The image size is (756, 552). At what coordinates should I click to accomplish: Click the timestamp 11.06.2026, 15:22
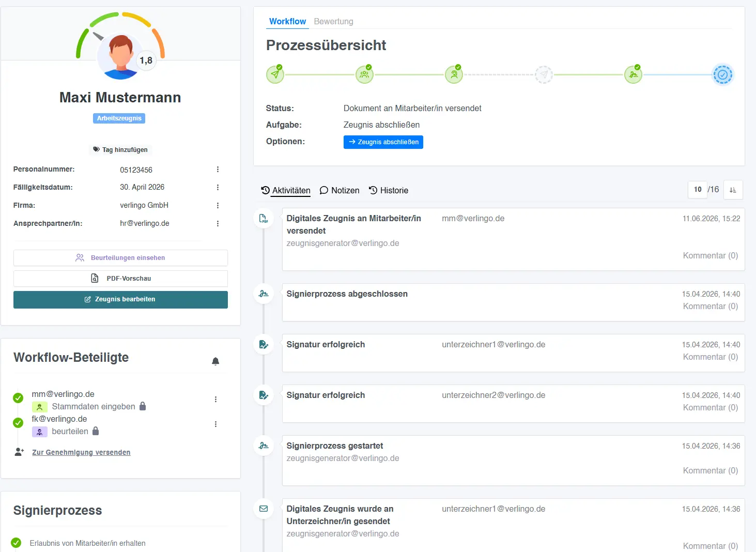point(711,219)
